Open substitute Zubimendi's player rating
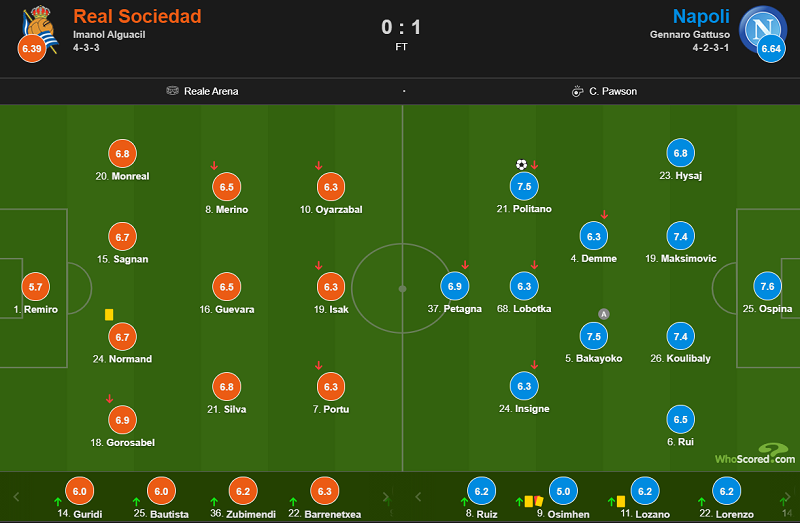Screen dimensions: 800x523 243,491
